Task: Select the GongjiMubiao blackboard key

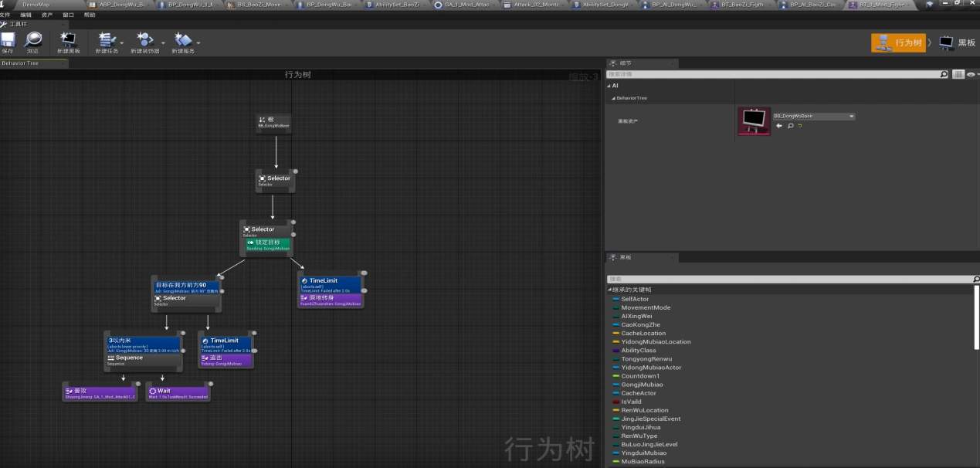Action: [642, 385]
